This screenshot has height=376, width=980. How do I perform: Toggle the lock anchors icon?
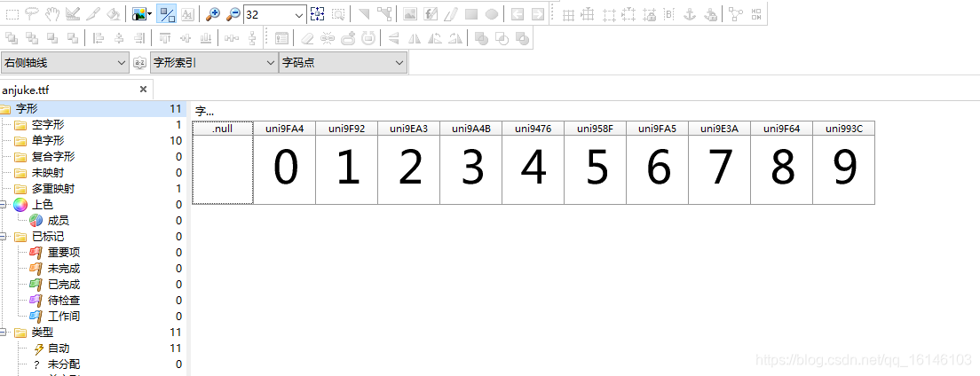point(710,15)
